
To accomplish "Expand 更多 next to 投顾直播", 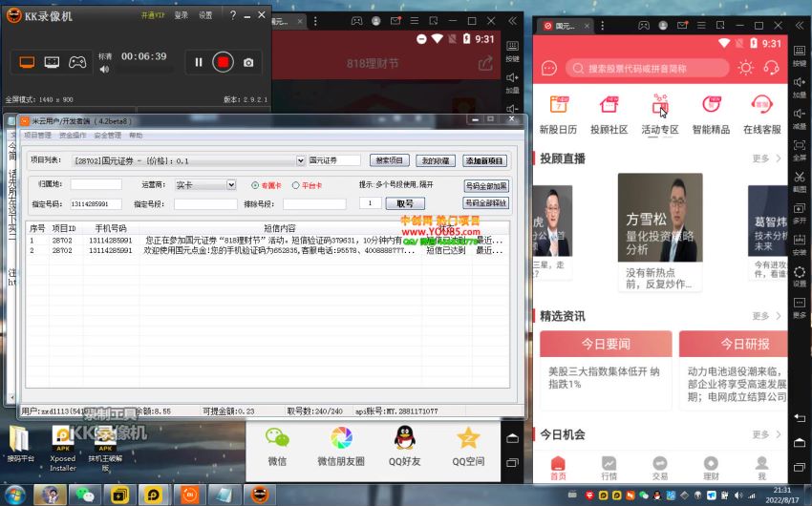I will point(766,158).
